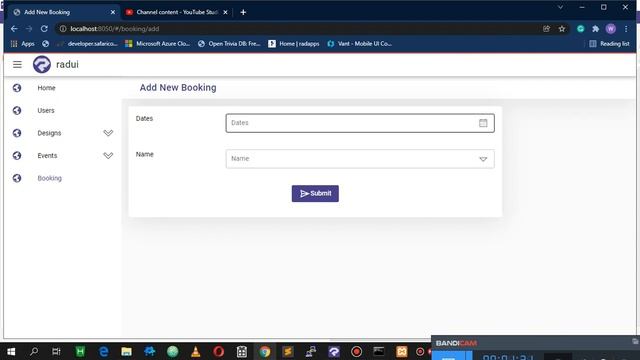Launch Edge browser from taskbar

point(104,351)
